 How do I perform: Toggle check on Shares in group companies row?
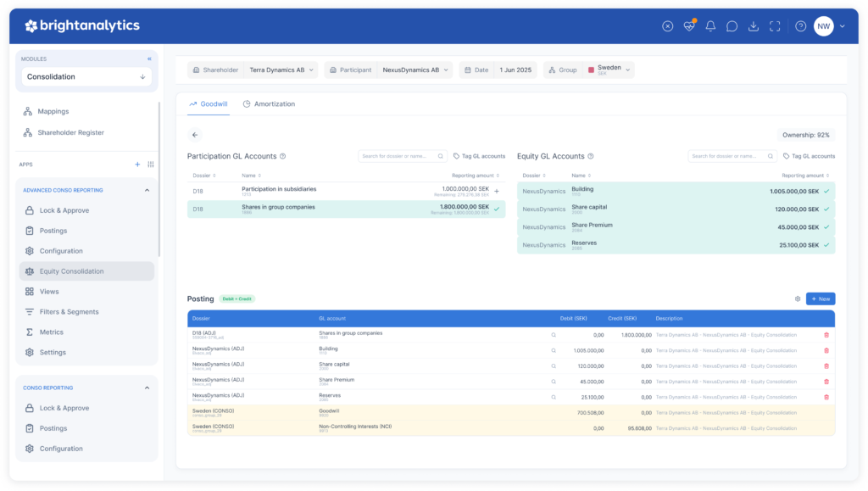(x=497, y=209)
